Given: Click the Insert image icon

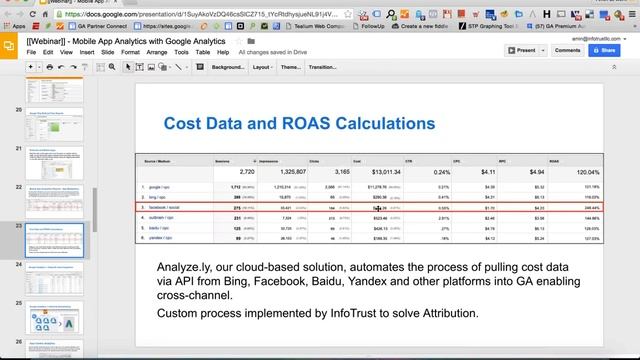Looking at the screenshot, I should [x=151, y=67].
